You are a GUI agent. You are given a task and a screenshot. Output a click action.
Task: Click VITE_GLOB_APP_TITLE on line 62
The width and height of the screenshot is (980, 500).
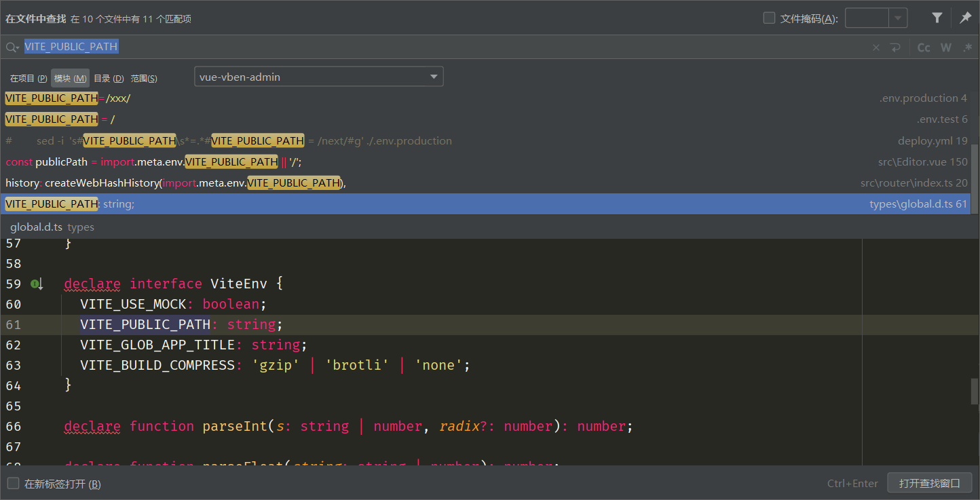pyautogui.click(x=157, y=345)
